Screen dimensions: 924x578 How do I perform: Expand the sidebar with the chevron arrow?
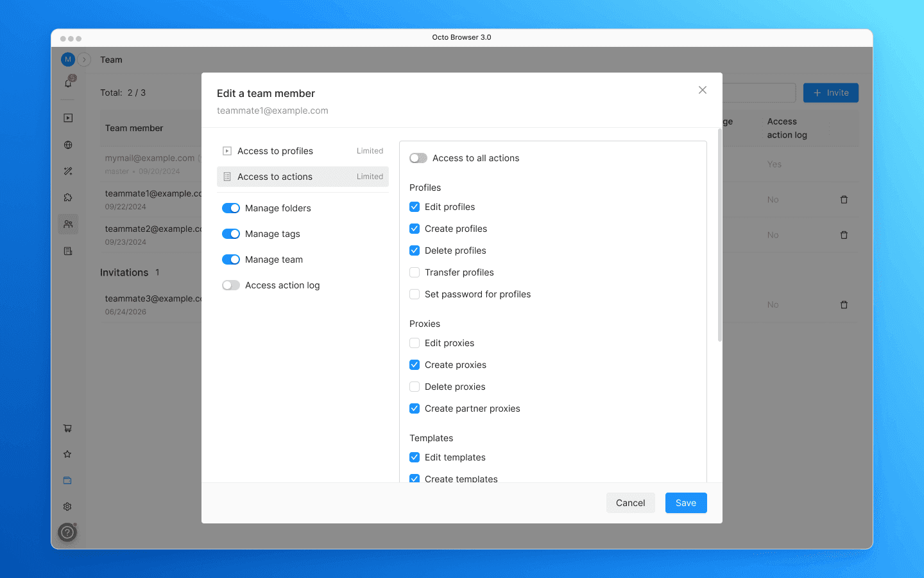pos(84,60)
